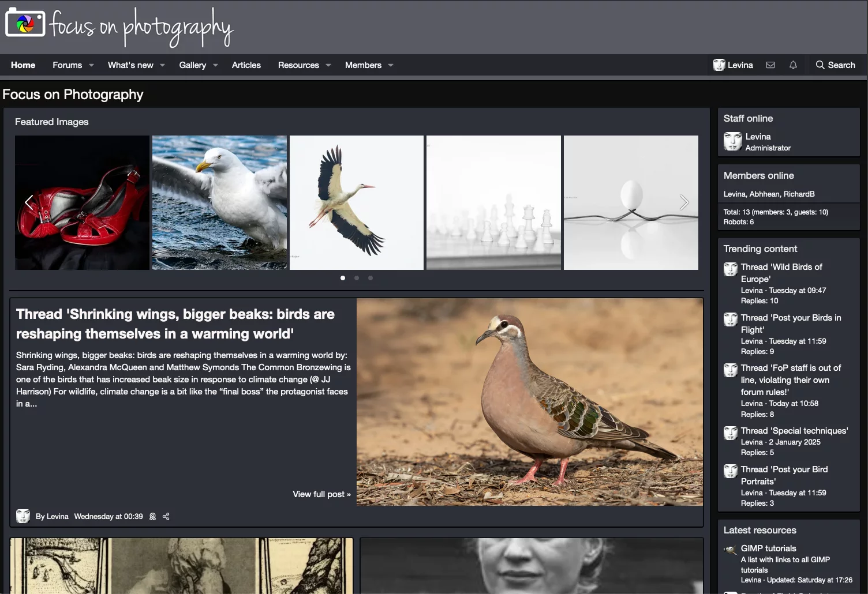
Task: Click Levina's avatar in the nav bar
Action: click(x=719, y=65)
